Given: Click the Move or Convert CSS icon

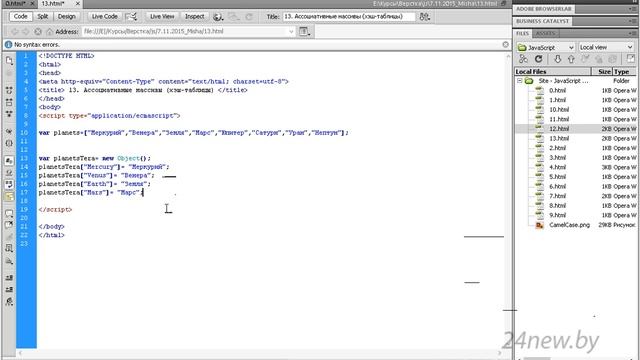Looking at the screenshot, I should (x=9, y=261).
